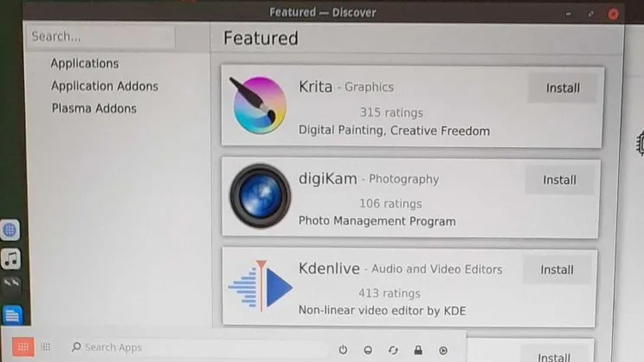Screen dimensions: 644x362
Task: Open the Applications category
Action: (84, 63)
